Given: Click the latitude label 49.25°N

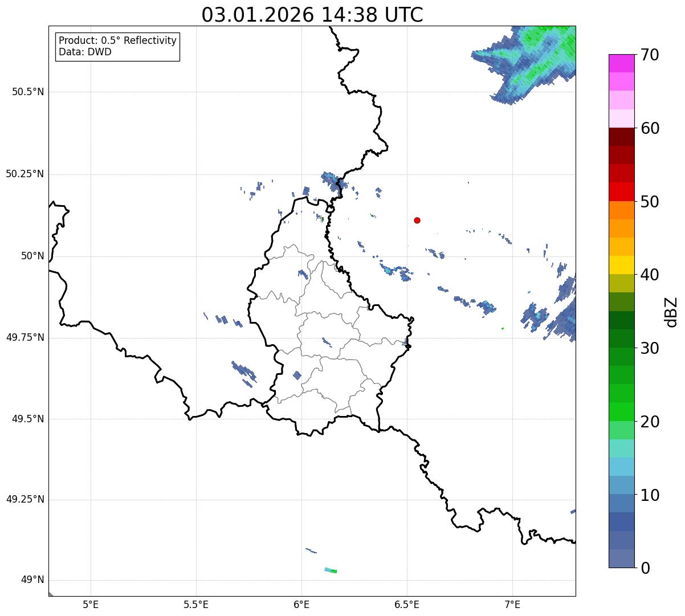Looking at the screenshot, I should [x=25, y=500].
